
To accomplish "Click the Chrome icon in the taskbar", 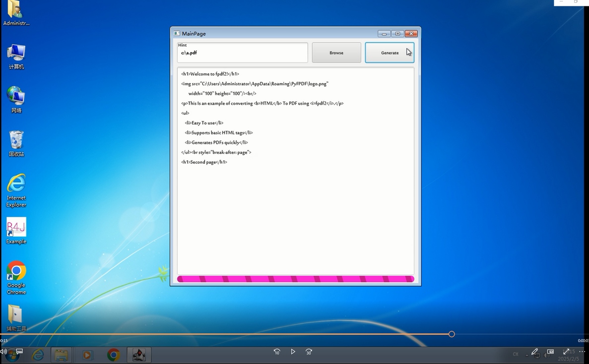I will point(114,355).
